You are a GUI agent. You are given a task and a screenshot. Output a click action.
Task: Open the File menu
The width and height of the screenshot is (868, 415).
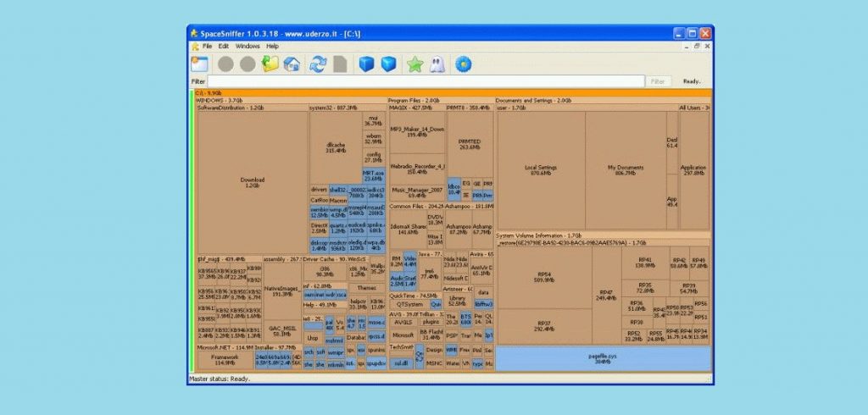click(x=207, y=47)
